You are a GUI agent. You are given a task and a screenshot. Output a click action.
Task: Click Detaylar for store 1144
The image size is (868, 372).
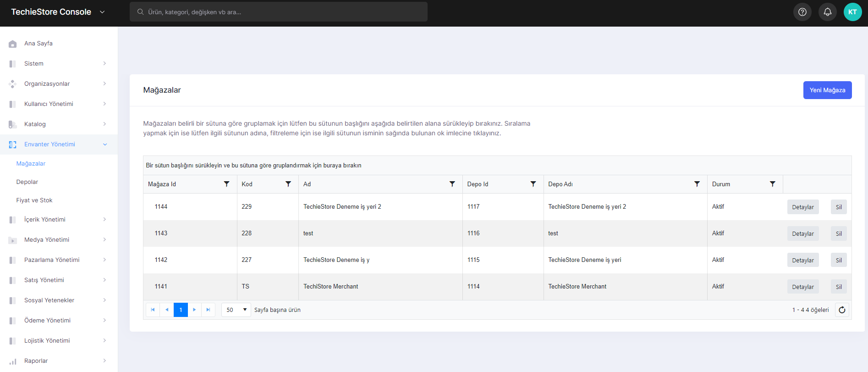pos(803,207)
